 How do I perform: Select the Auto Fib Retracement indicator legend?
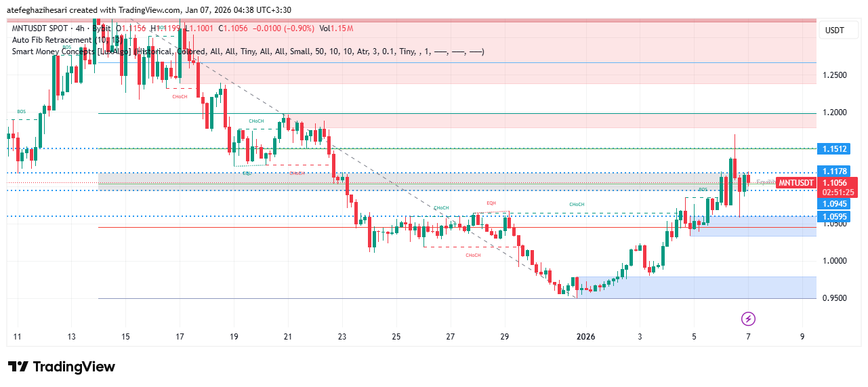(61, 39)
